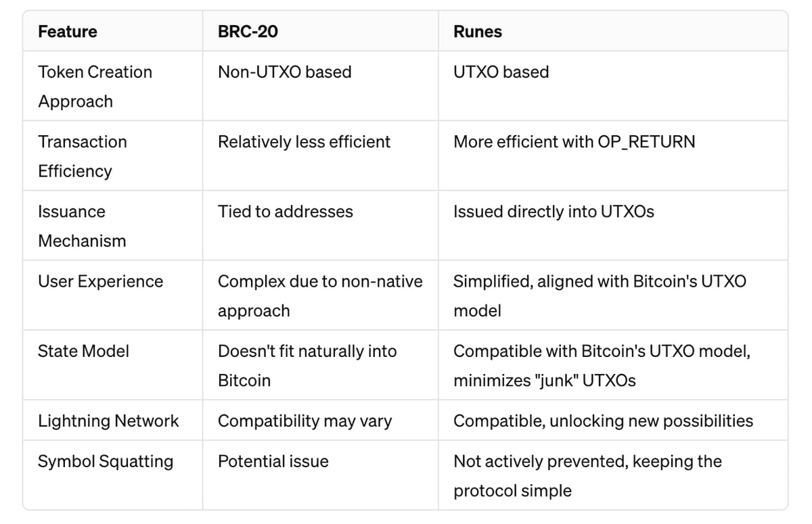This screenshot has height=524, width=812.
Task: Click the Non-UTXO based cell
Action: click(285, 72)
